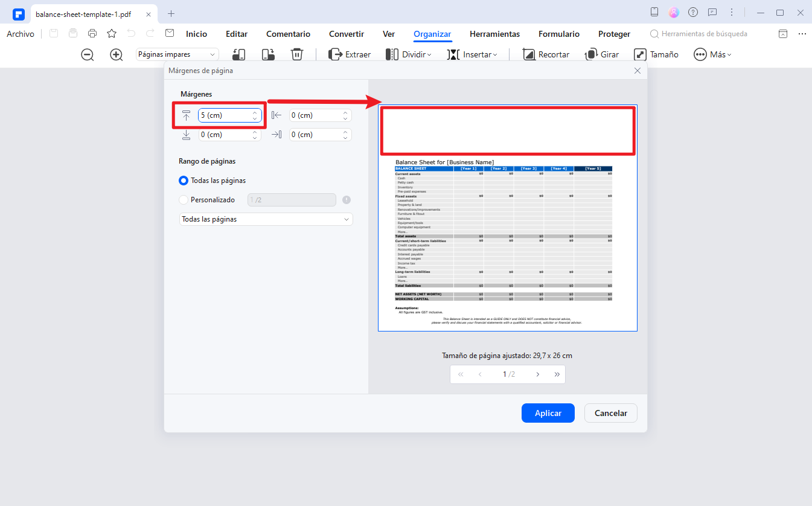Click the Aplicar button
The height and width of the screenshot is (506, 812).
coord(548,413)
